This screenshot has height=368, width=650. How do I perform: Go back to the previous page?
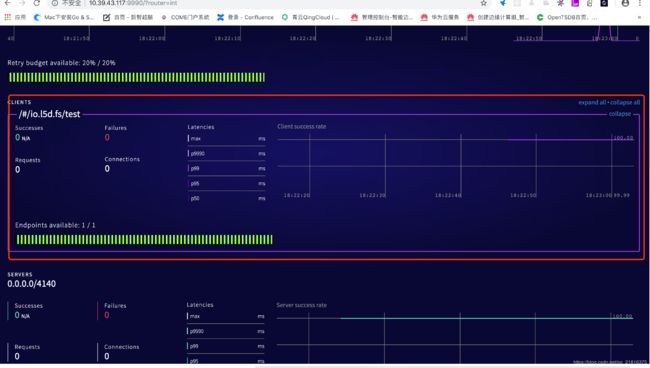point(7,3)
